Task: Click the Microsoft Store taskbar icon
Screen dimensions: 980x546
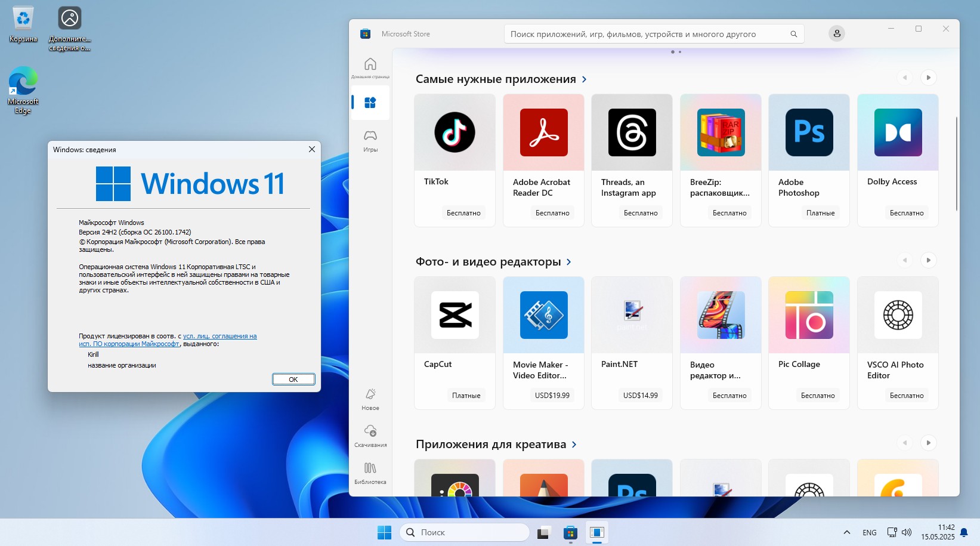Action: pyautogui.click(x=570, y=532)
